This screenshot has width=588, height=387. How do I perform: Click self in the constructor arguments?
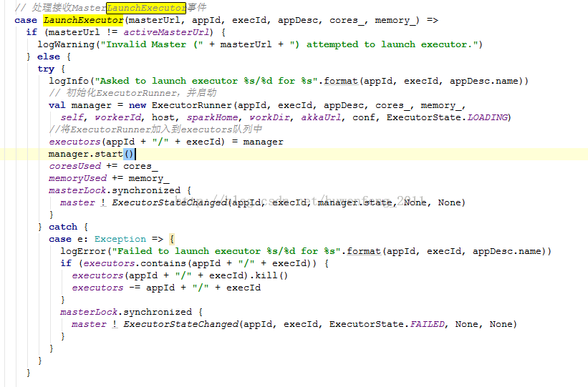pos(72,117)
